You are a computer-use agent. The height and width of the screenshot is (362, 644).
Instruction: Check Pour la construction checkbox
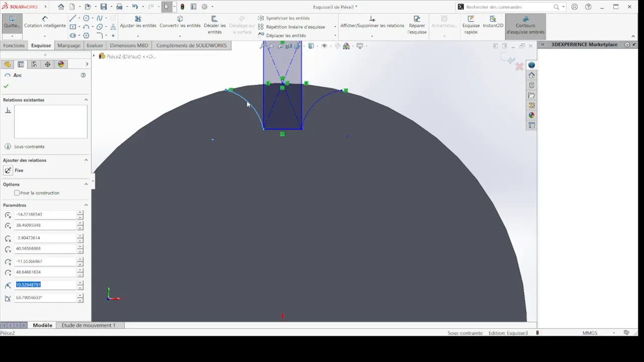[x=17, y=193]
